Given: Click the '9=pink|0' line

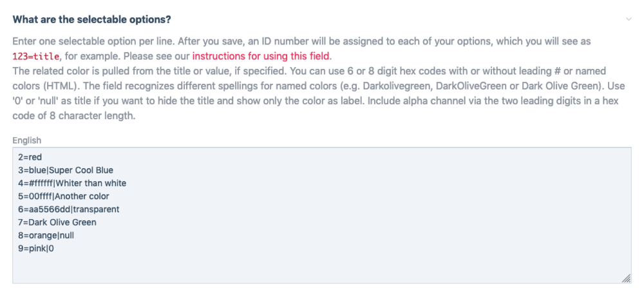Looking at the screenshot, I should tap(35, 248).
